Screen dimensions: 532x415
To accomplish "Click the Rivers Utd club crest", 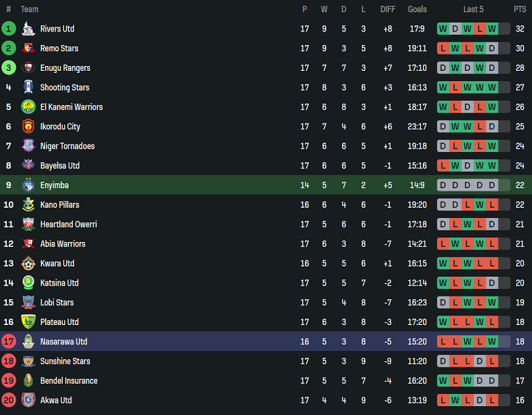I will (x=28, y=29).
